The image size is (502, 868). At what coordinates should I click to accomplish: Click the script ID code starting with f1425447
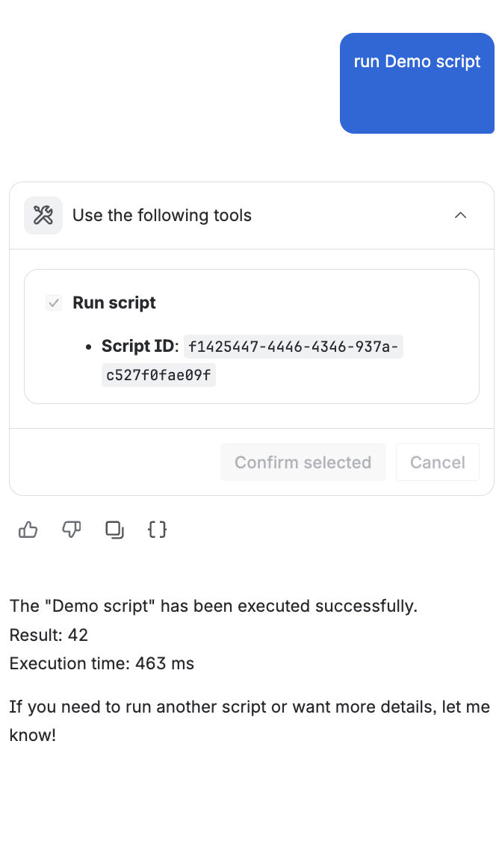click(x=294, y=347)
